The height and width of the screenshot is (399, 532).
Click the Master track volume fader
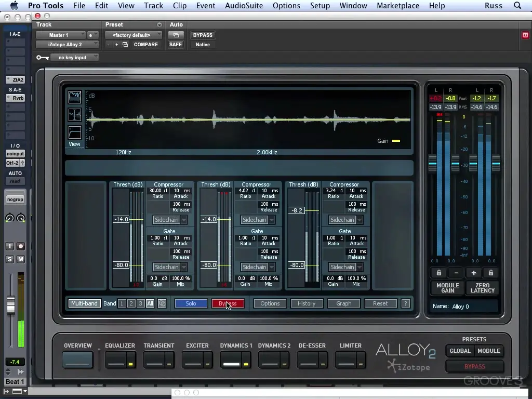tap(11, 304)
